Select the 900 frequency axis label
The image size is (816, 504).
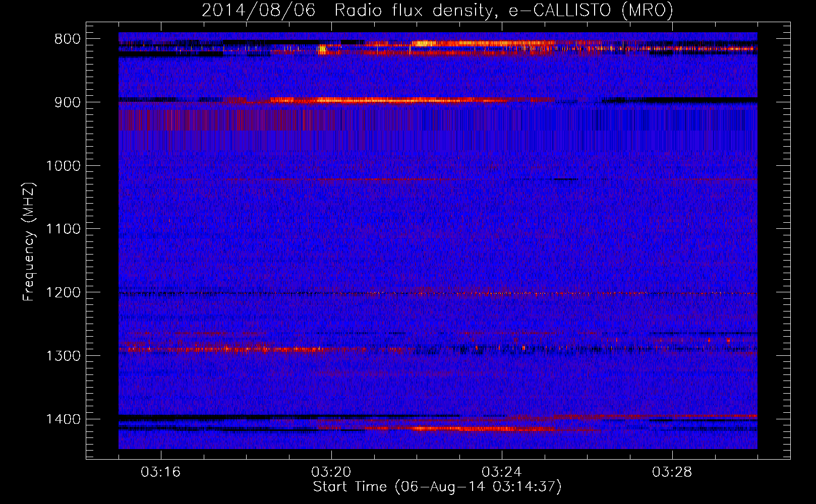pyautogui.click(x=68, y=102)
